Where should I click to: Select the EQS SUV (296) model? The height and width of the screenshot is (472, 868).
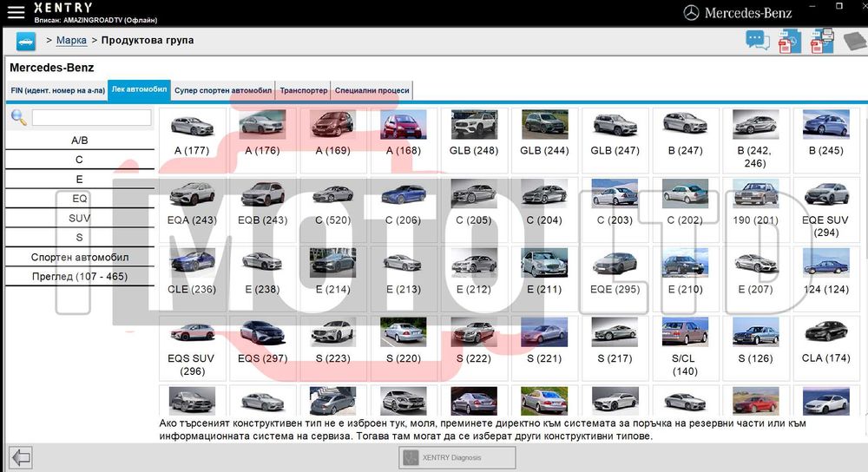192,348
